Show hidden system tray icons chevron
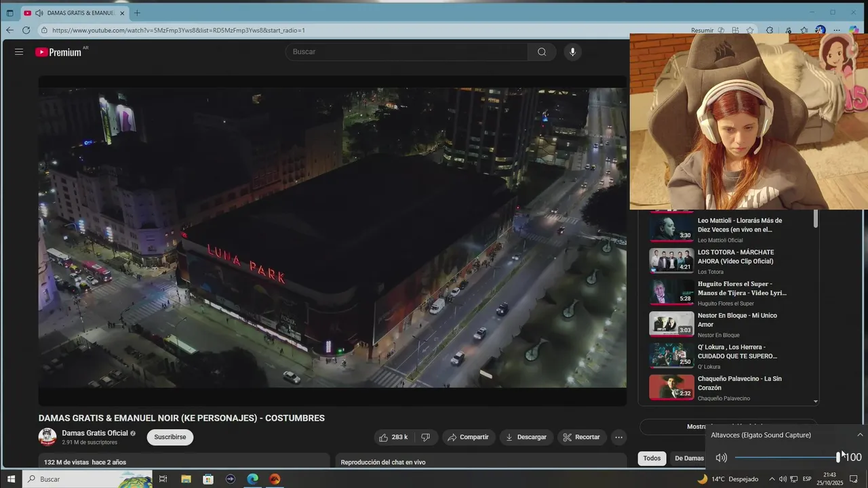The image size is (868, 488). pyautogui.click(x=772, y=479)
